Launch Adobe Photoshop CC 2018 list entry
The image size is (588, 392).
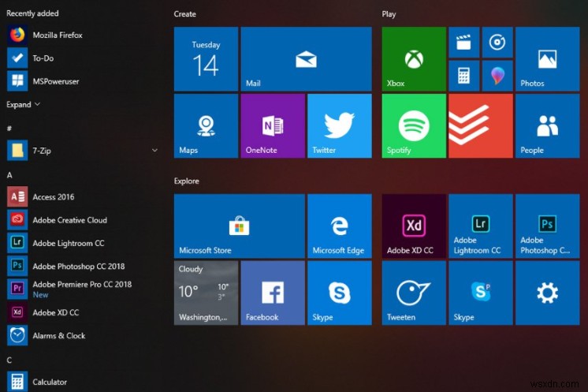point(83,267)
